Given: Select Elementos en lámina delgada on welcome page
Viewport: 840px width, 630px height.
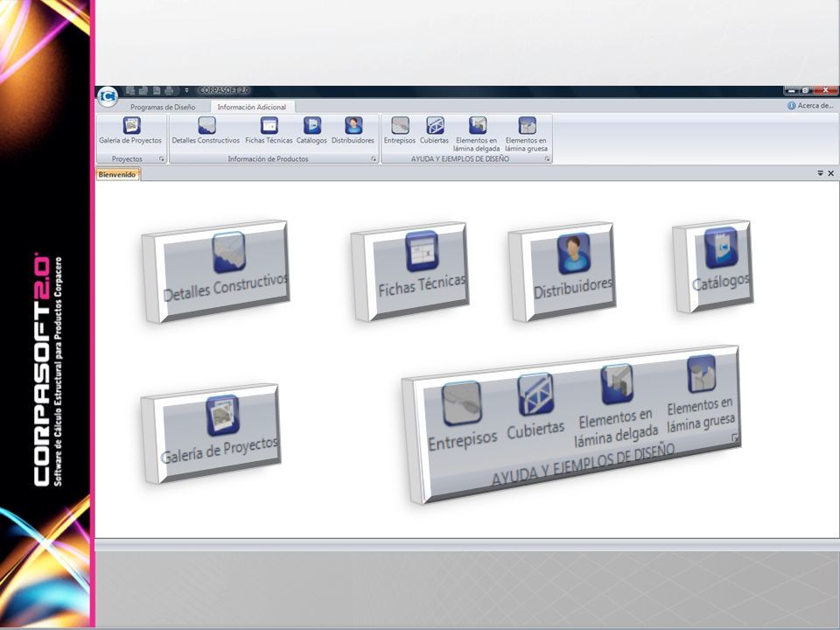Looking at the screenshot, I should [x=616, y=405].
